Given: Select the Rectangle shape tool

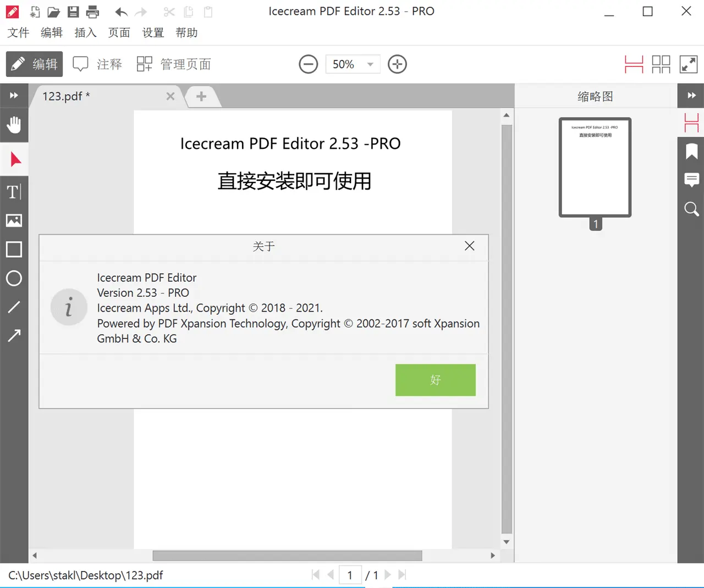Looking at the screenshot, I should [14, 249].
